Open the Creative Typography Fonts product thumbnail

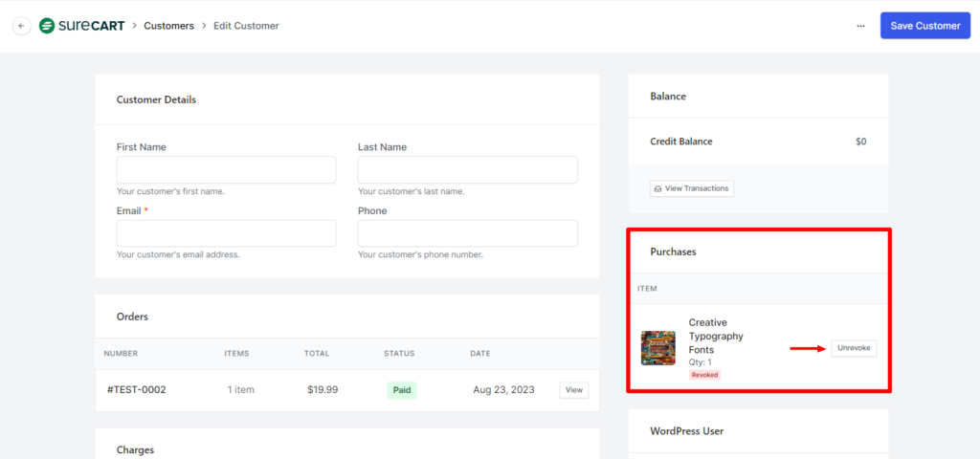tap(658, 348)
